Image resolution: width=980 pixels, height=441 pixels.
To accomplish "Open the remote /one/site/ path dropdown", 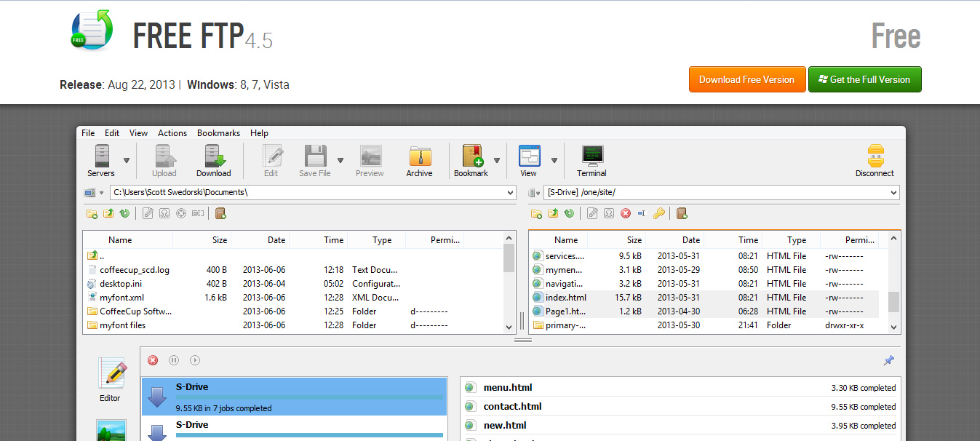I will coord(893,193).
